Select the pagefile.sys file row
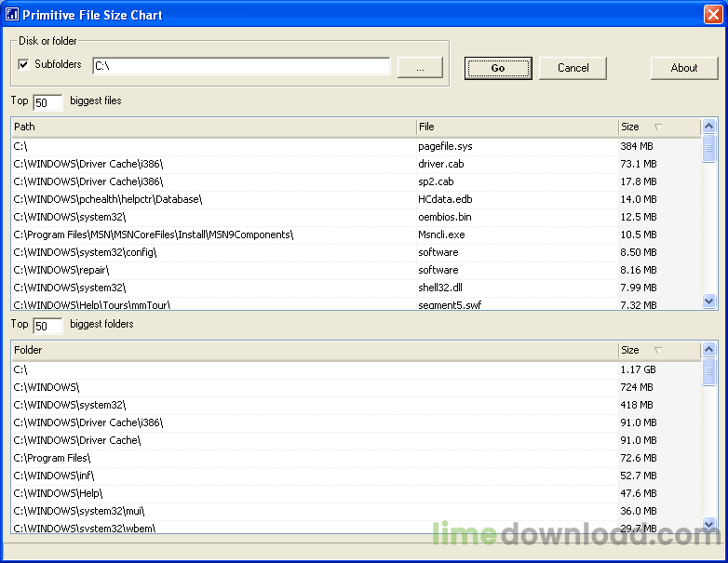This screenshot has width=728, height=563. [x=357, y=146]
